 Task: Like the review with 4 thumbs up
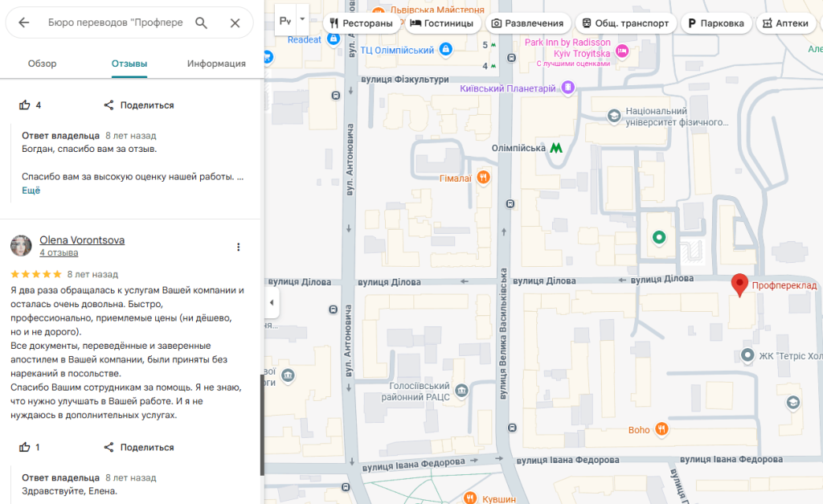click(x=25, y=105)
